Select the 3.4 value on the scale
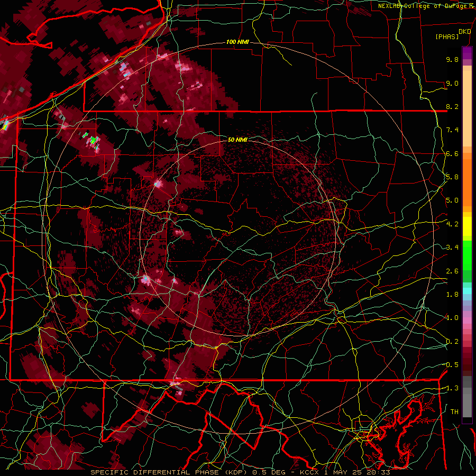The height and width of the screenshot is (476, 476). pos(452,248)
